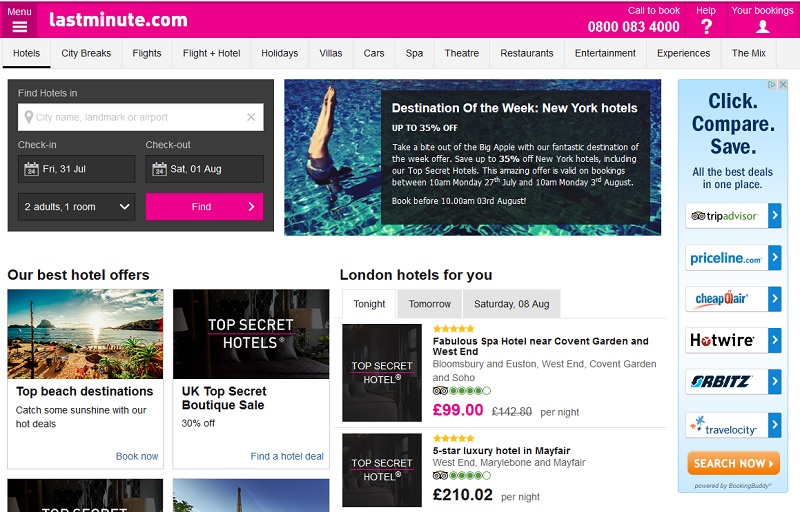The image size is (800, 512).
Task: Open the Restaurants tab
Action: 527,54
